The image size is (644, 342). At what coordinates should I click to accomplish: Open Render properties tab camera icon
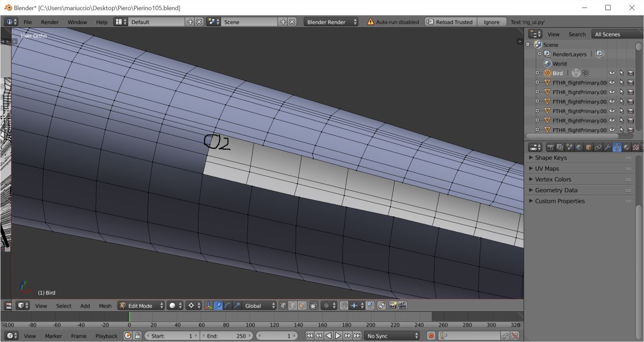click(550, 147)
